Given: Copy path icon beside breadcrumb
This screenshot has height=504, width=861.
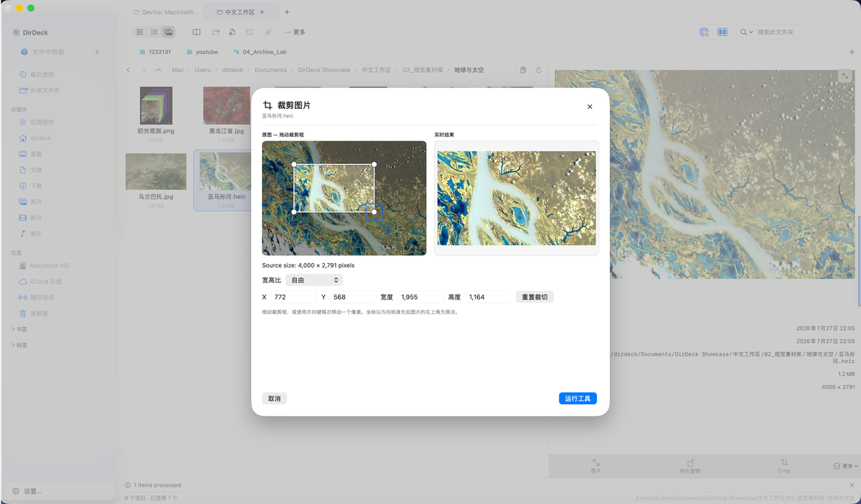Looking at the screenshot, I should tap(523, 70).
